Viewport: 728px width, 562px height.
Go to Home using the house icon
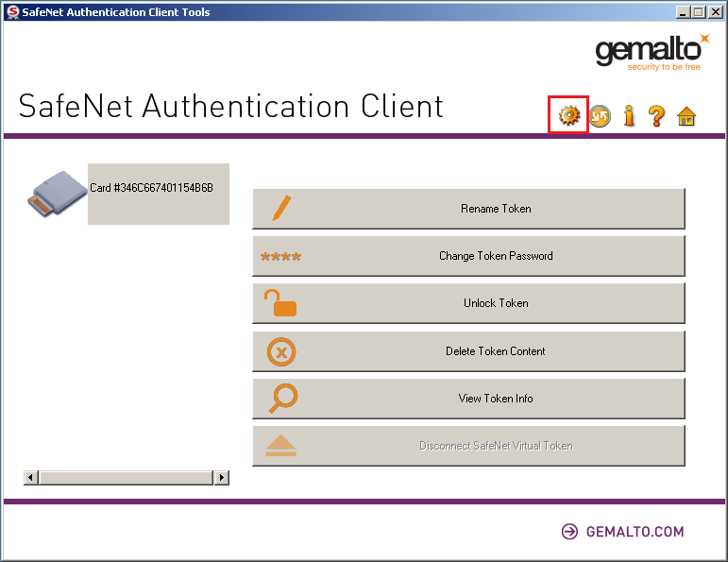[x=686, y=116]
